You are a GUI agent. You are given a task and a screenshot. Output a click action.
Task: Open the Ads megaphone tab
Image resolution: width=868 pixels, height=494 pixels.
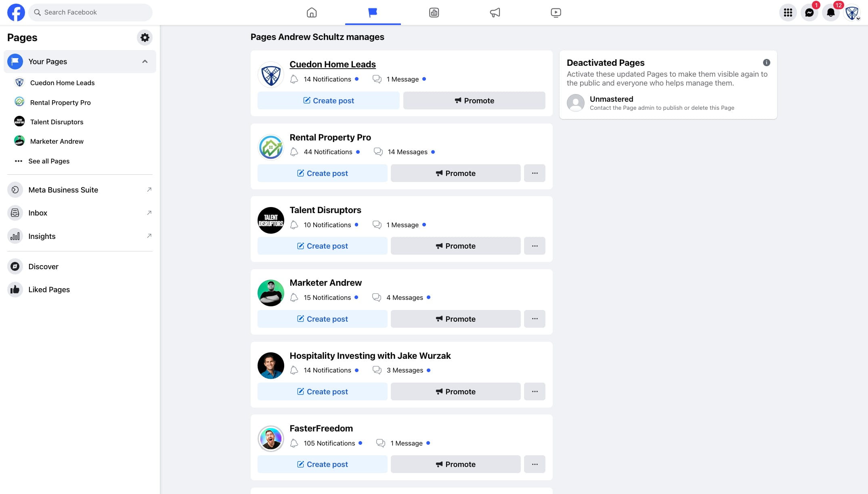point(495,13)
